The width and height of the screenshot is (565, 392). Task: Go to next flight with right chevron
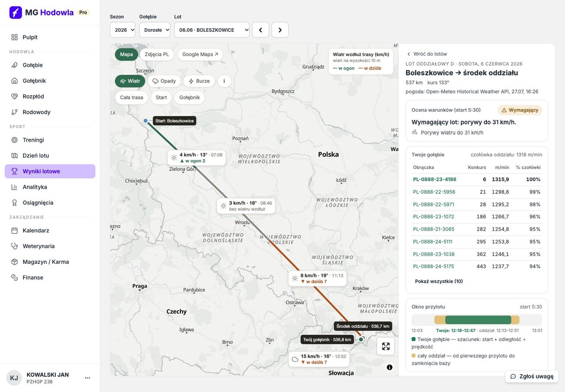point(280,30)
